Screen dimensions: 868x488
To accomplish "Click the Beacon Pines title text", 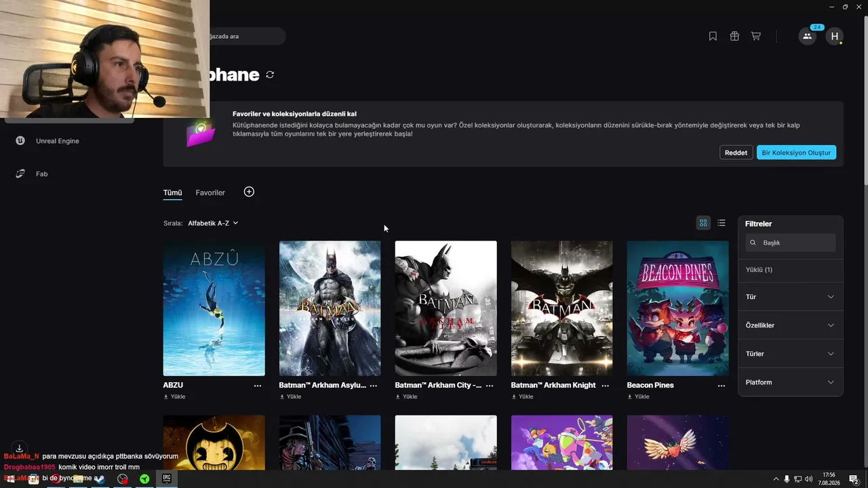I will (x=650, y=385).
